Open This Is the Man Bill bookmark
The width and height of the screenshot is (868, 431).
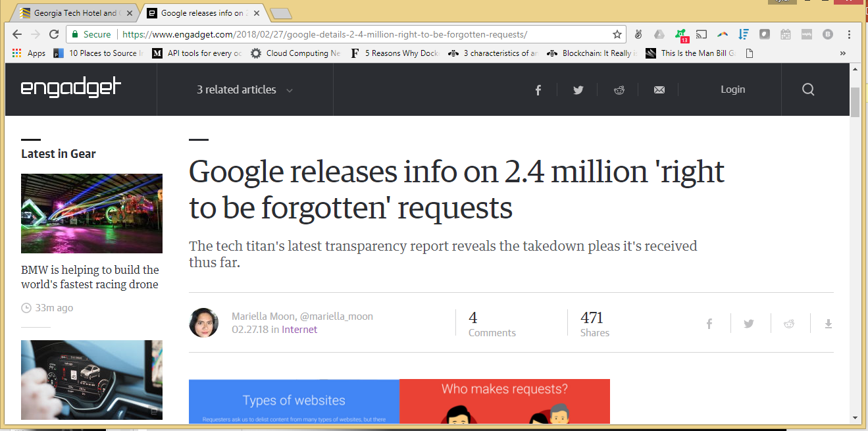[x=690, y=53]
